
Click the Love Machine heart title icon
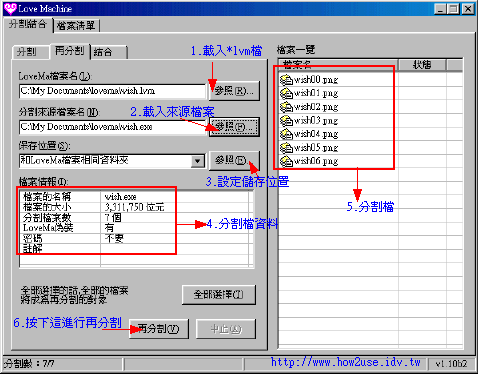[x=10, y=8]
